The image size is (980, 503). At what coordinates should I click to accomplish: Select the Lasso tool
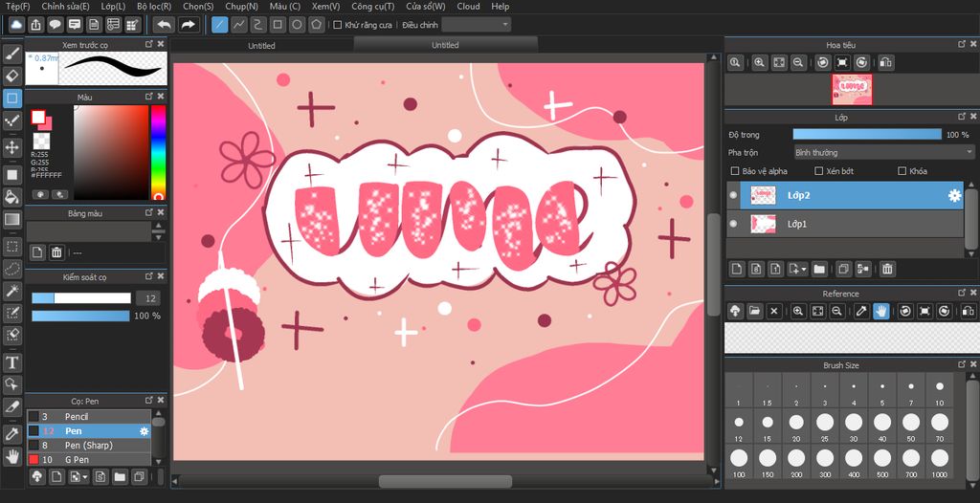[x=12, y=269]
